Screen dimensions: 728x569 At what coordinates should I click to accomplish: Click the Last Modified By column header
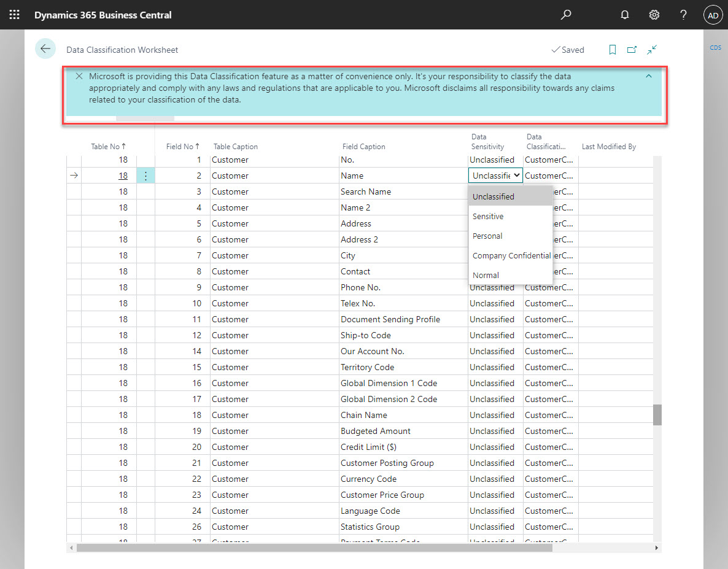tap(609, 147)
